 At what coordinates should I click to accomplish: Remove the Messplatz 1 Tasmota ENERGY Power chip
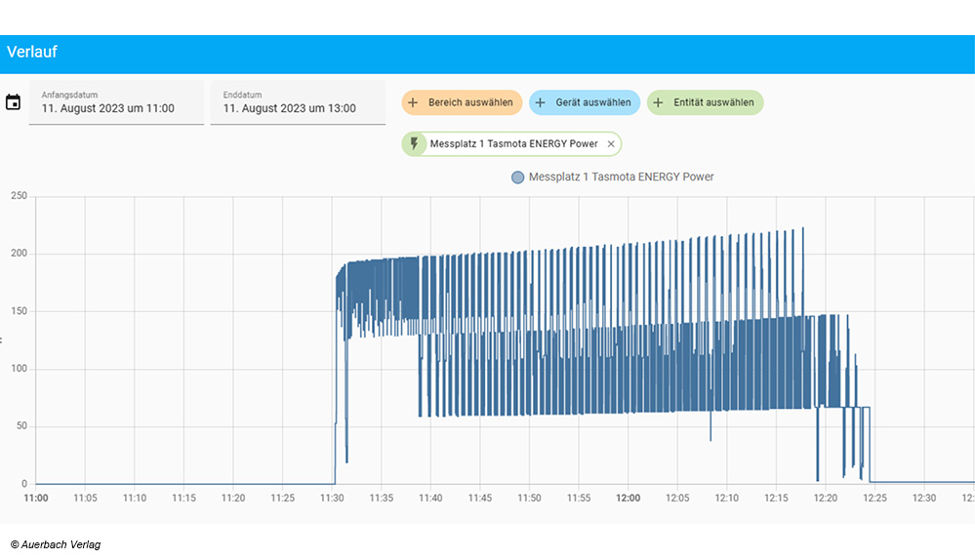coord(611,144)
